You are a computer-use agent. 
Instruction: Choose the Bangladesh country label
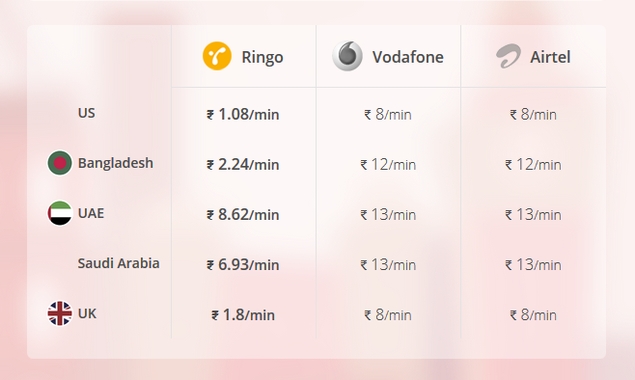115,163
